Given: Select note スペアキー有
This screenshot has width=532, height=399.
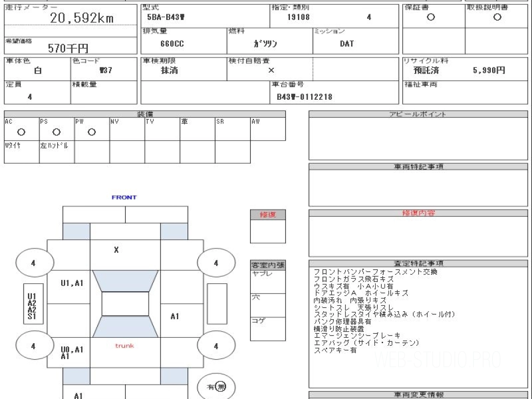Looking at the screenshot, I should [x=335, y=350].
